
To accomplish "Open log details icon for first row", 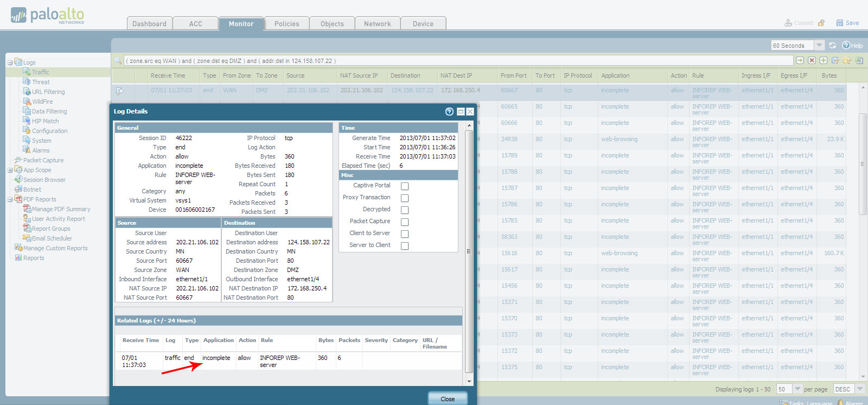I will (x=119, y=91).
